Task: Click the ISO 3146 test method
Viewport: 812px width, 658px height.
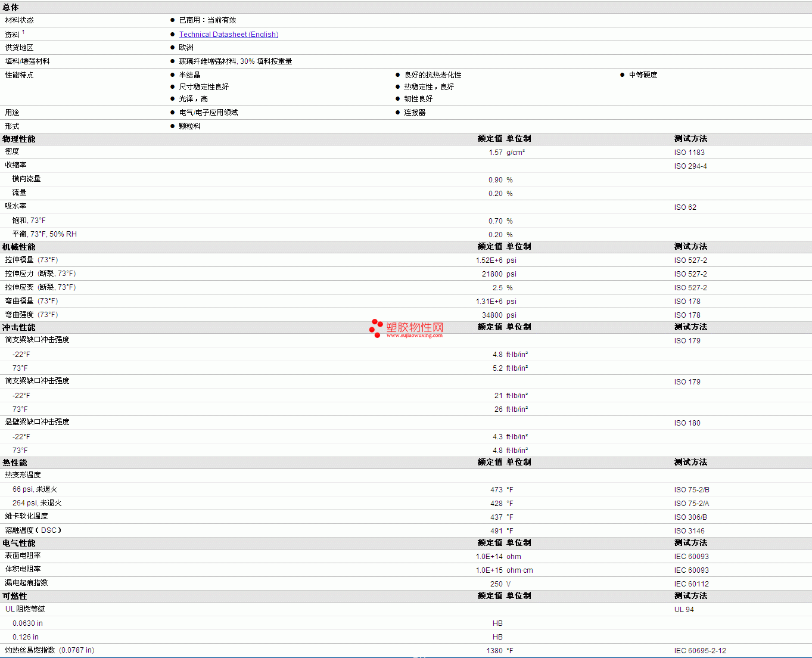Action: [689, 531]
